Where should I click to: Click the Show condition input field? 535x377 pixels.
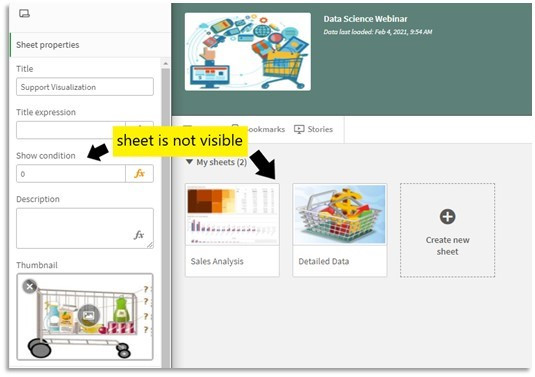click(71, 174)
